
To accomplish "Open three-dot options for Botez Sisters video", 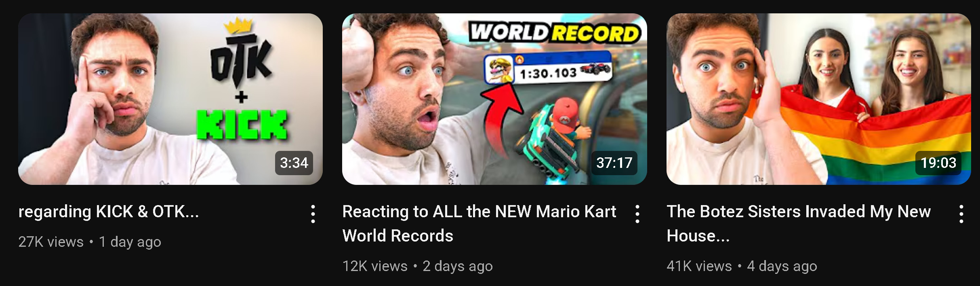I will coord(961,214).
